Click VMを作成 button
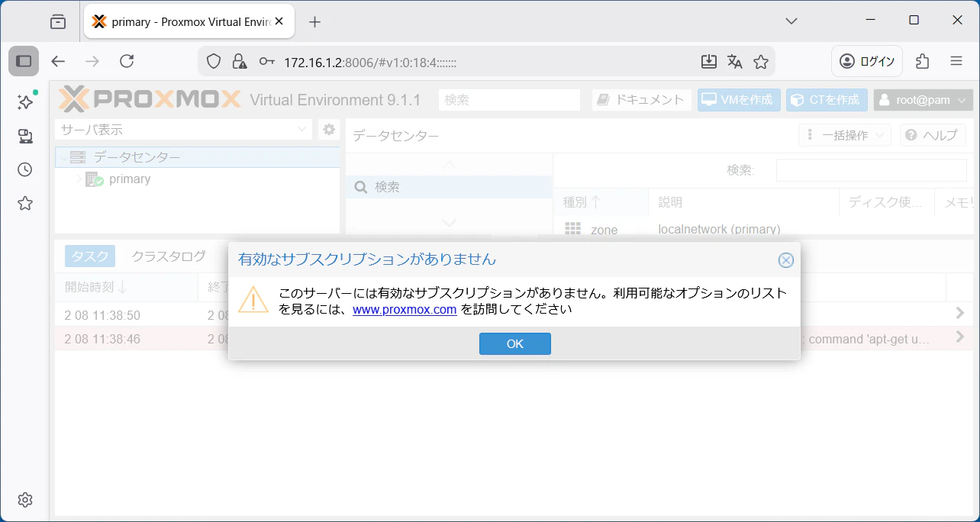This screenshot has width=980, height=522. point(739,100)
